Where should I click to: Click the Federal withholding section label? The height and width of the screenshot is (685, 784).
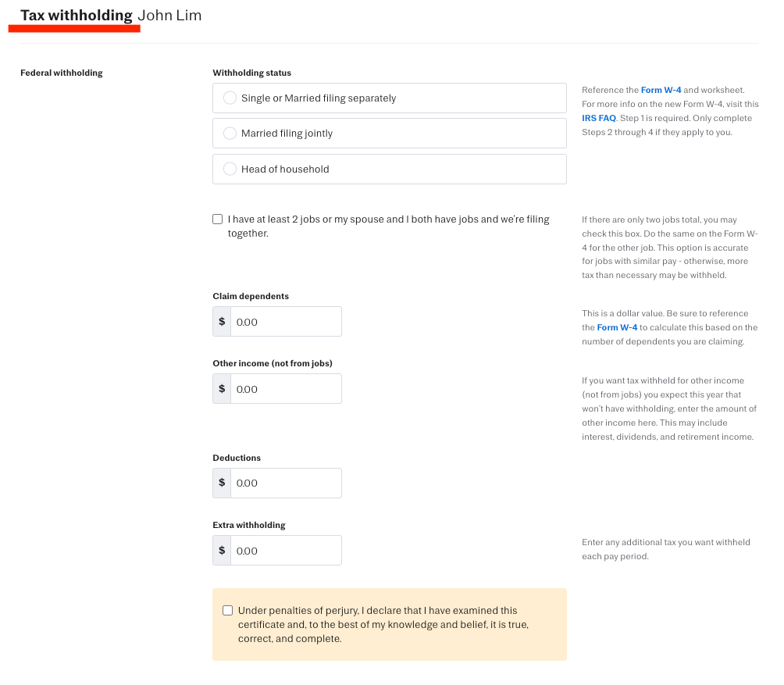pyautogui.click(x=62, y=73)
